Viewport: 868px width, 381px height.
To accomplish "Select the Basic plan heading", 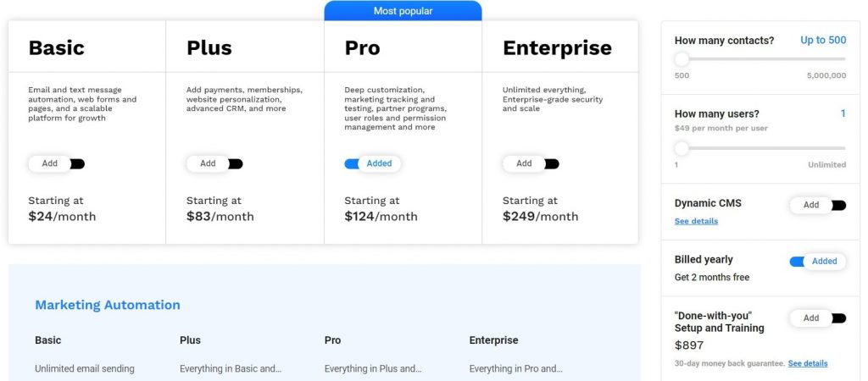I will click(x=57, y=47).
